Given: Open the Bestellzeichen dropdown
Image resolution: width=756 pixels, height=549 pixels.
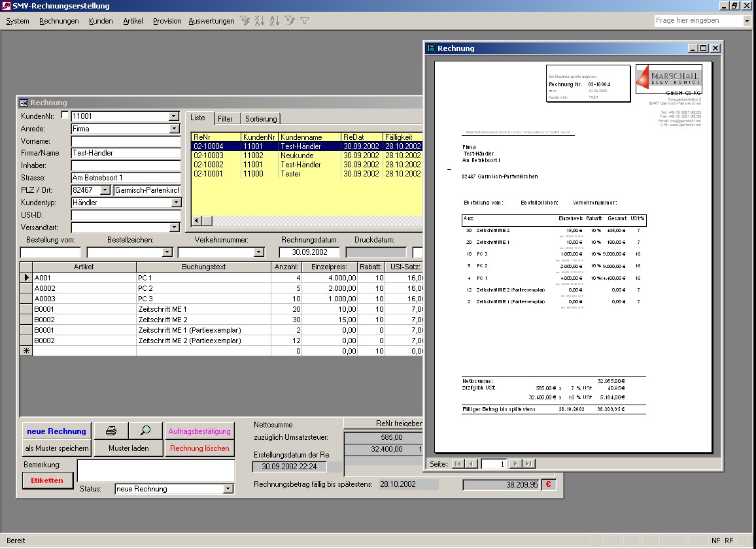Looking at the screenshot, I should pos(167,252).
